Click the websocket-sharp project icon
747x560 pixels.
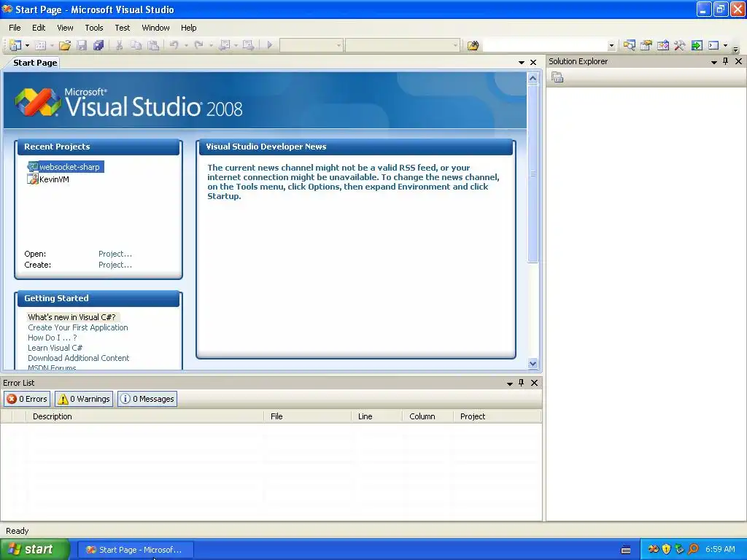[33, 167]
